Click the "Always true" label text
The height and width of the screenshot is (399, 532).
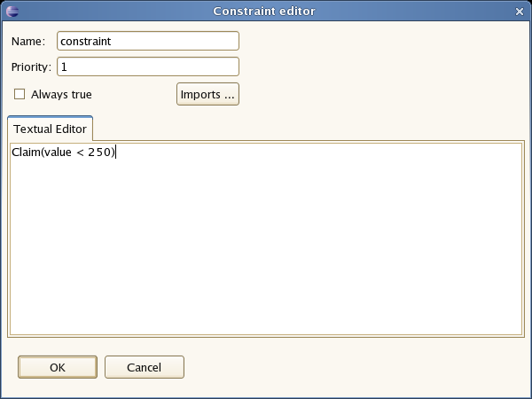tap(61, 94)
